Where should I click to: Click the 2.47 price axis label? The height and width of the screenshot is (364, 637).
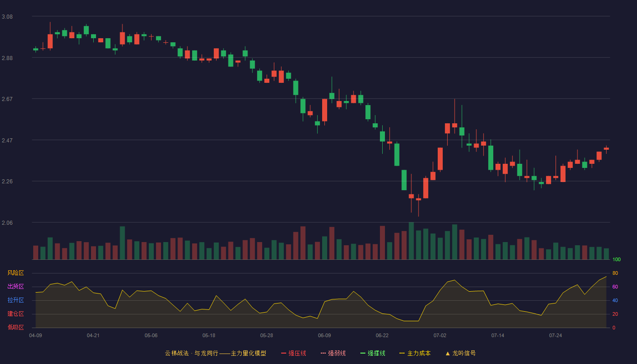coord(7,141)
